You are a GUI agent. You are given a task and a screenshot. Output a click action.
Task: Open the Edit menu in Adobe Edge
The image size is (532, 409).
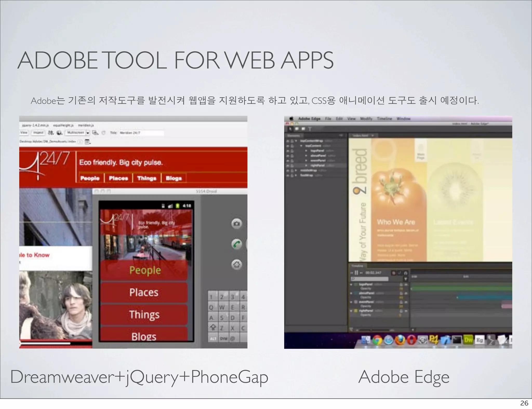(x=339, y=119)
